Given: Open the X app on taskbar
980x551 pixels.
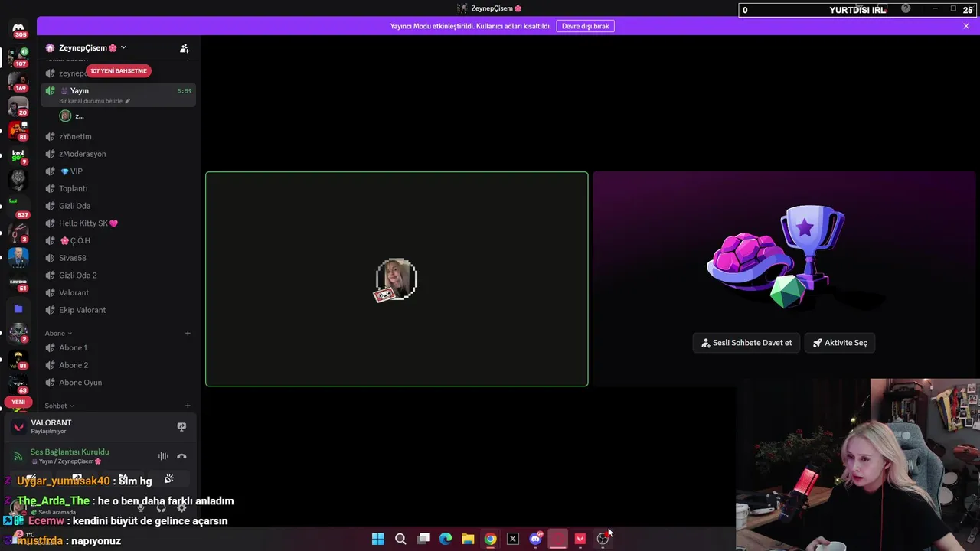Looking at the screenshot, I should (513, 539).
